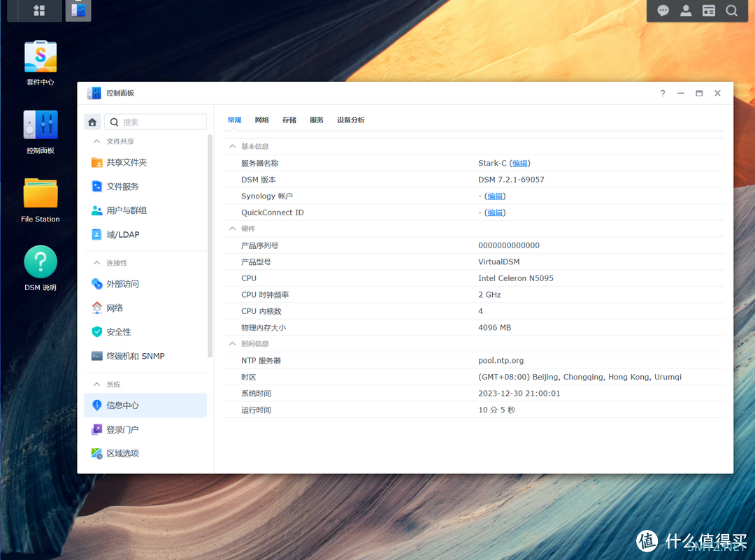Click the CPU value Intel Celeron N5095
Screen dimensions: 755x560
[516, 278]
